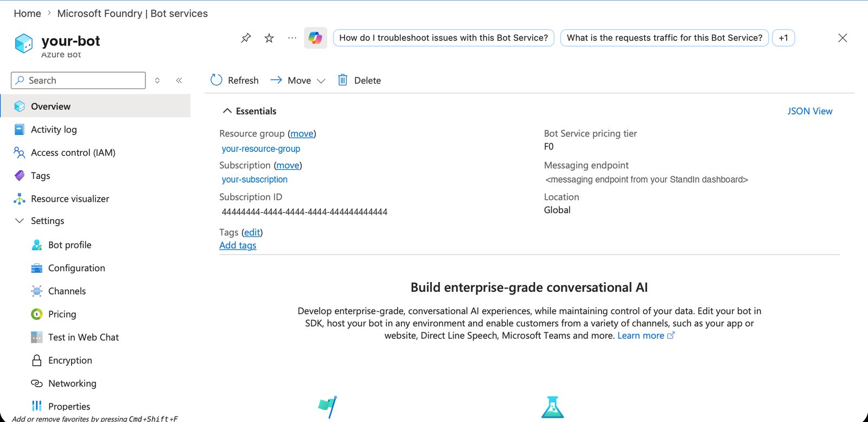Click the search magnifier icon in sidebar
868x422 pixels.
[20, 80]
